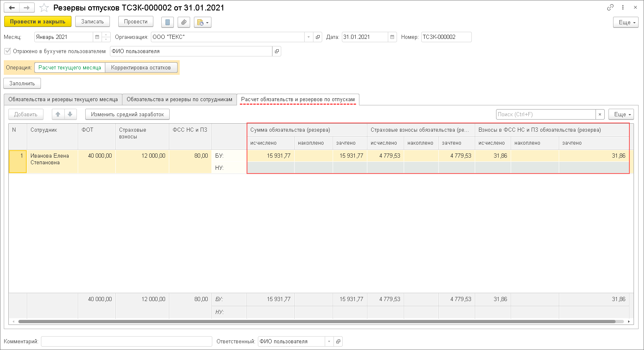Click the Месяц field Январь 2021
The width and height of the screenshot is (644, 350).
click(64, 37)
